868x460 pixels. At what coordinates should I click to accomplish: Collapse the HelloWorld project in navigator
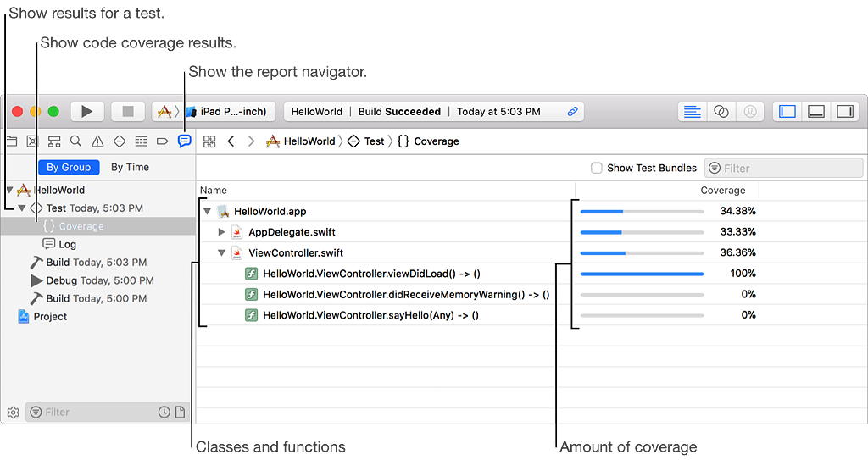click(9, 190)
